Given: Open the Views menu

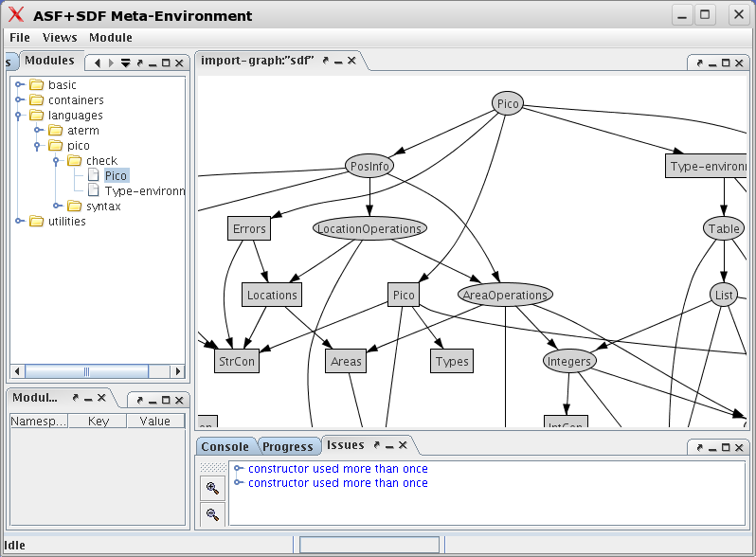Looking at the screenshot, I should [x=60, y=38].
